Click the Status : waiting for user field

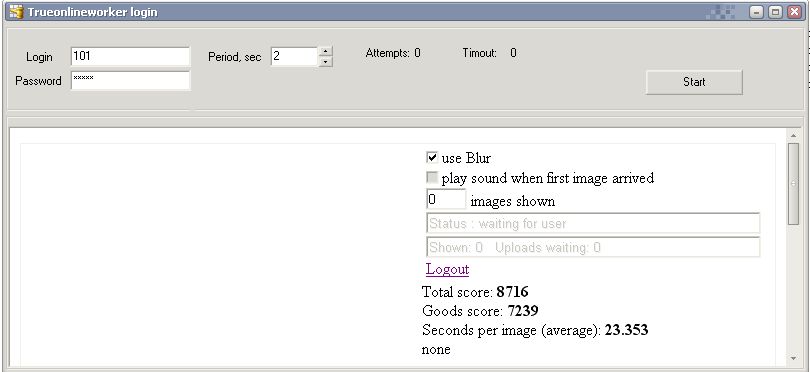[593, 223]
